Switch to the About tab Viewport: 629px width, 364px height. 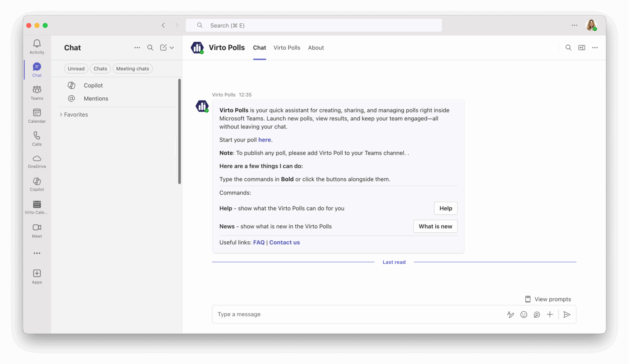[x=316, y=47]
